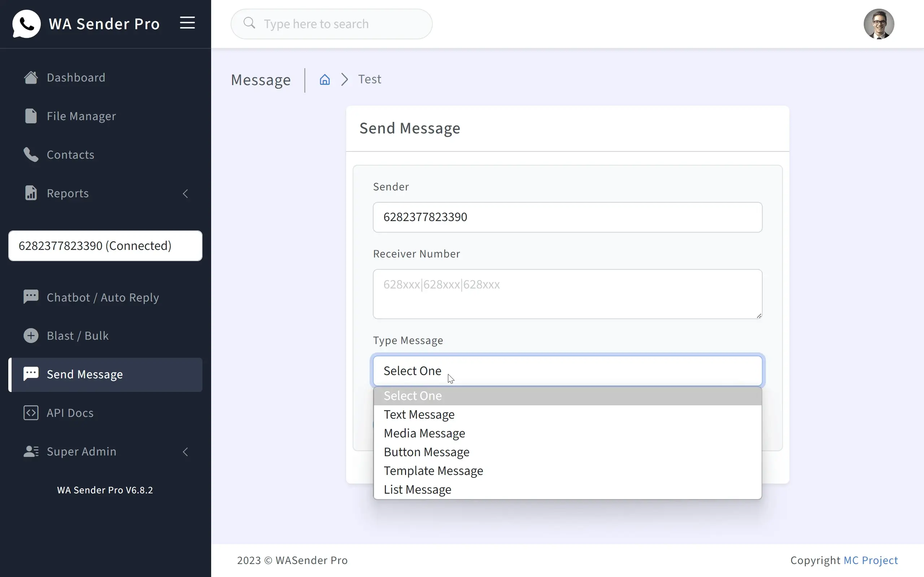924x577 pixels.
Task: Click the Blast/Bulk plus icon
Action: point(31,335)
